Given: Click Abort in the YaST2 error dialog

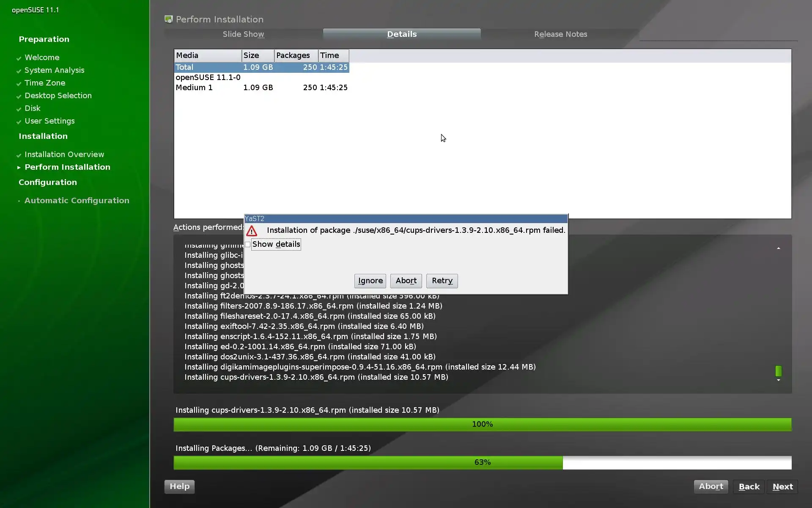Looking at the screenshot, I should pyautogui.click(x=406, y=281).
